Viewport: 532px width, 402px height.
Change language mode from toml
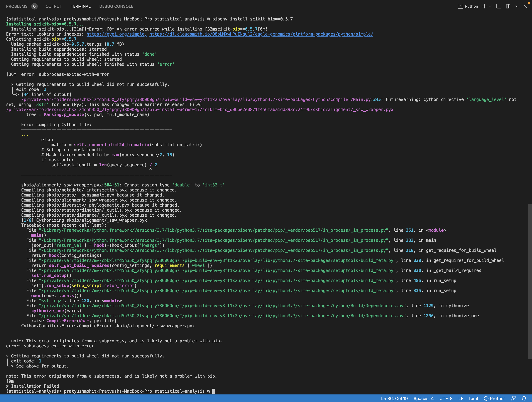click(473, 398)
